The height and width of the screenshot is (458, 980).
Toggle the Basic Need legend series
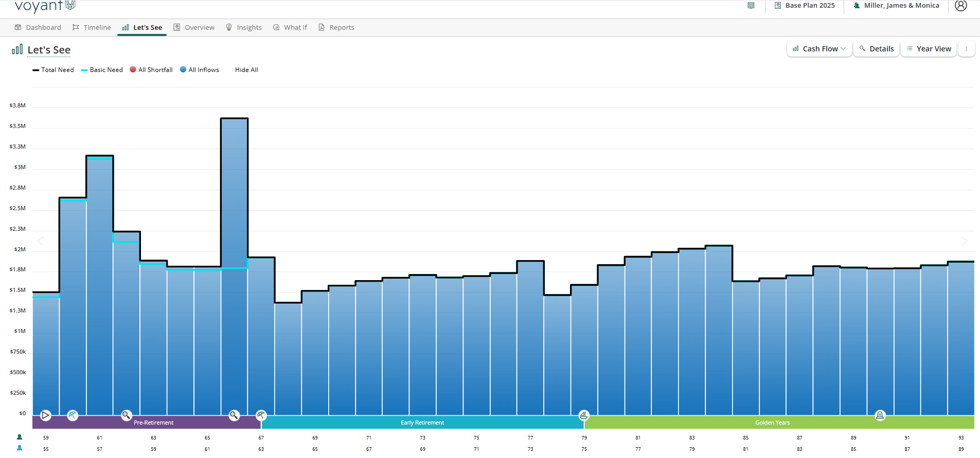[102, 70]
